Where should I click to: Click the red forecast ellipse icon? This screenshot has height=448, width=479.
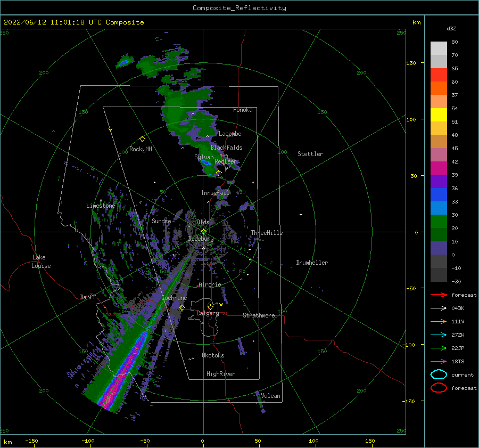[x=439, y=388]
